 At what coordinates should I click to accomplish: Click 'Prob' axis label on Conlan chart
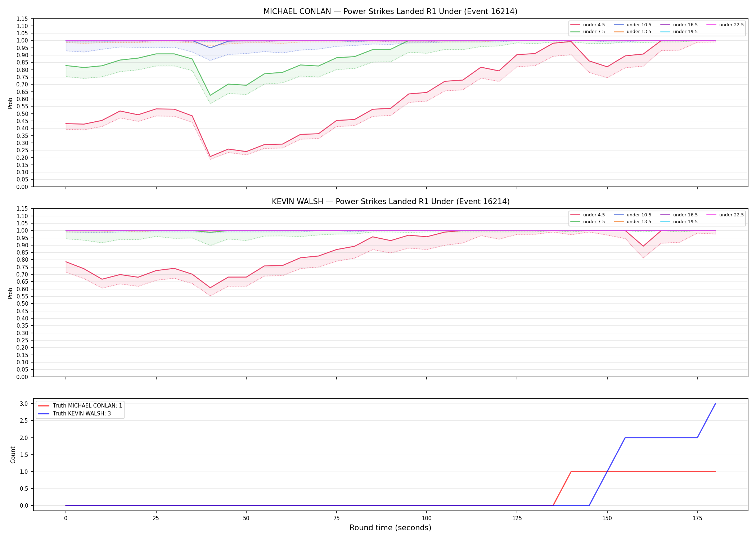10,103
